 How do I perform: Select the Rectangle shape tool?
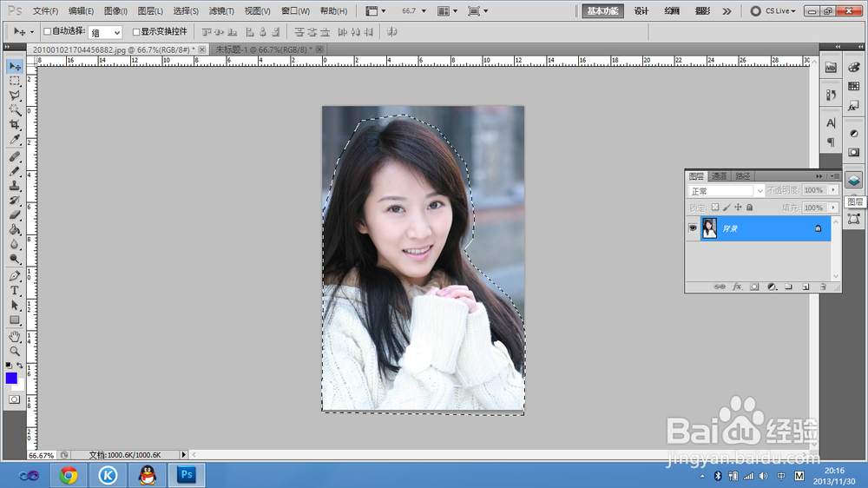pyautogui.click(x=15, y=320)
